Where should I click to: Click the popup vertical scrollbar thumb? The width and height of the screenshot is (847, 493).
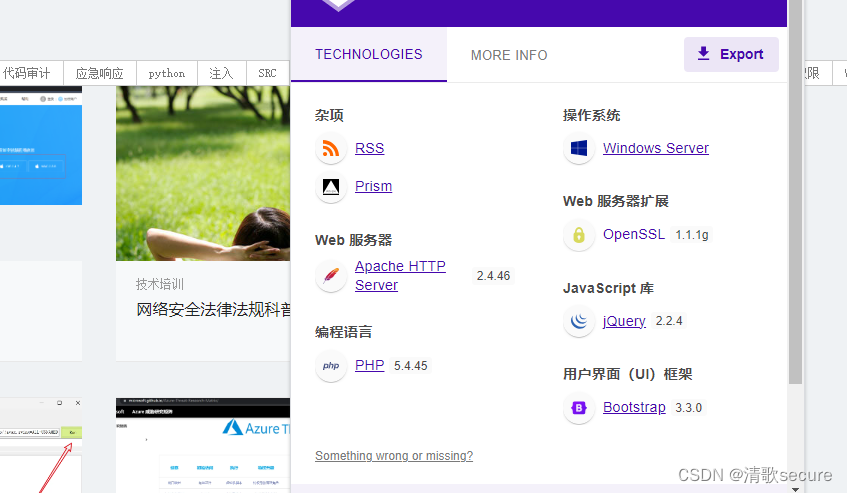pyautogui.click(x=795, y=192)
